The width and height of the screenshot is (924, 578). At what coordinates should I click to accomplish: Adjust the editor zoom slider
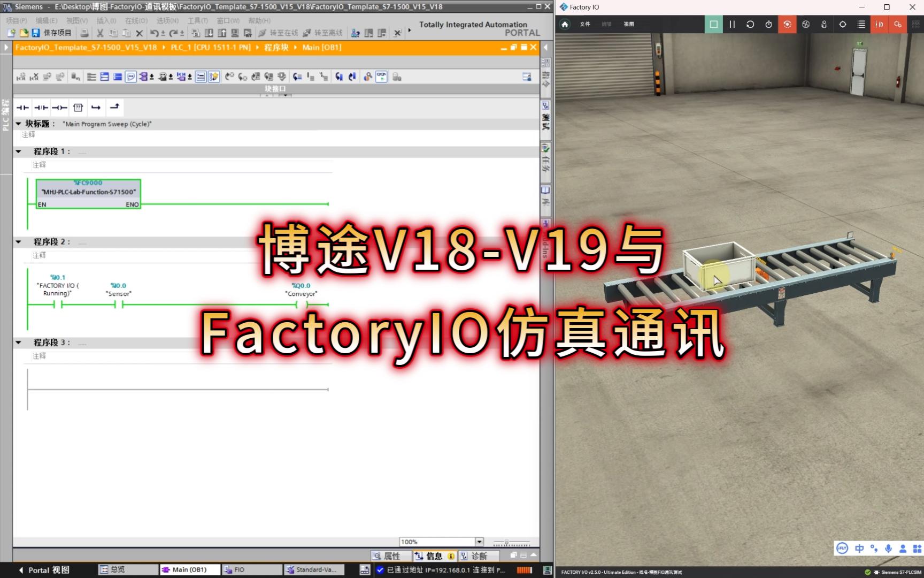tap(511, 542)
